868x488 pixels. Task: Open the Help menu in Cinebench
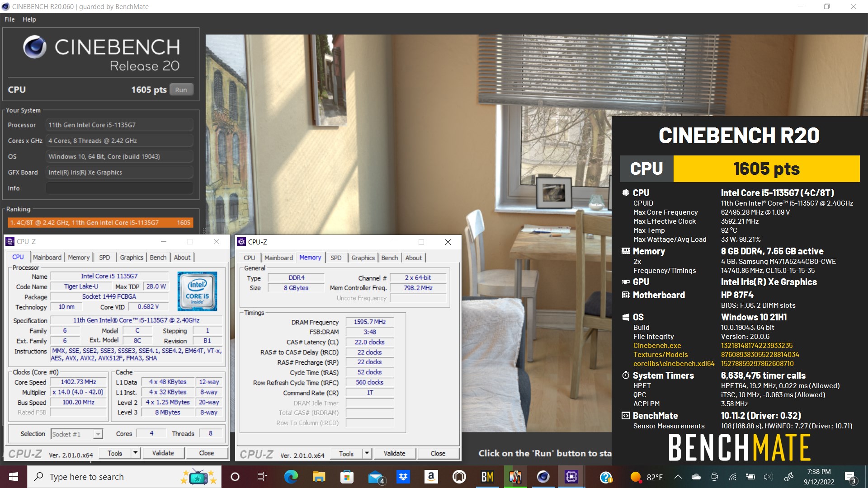(29, 19)
